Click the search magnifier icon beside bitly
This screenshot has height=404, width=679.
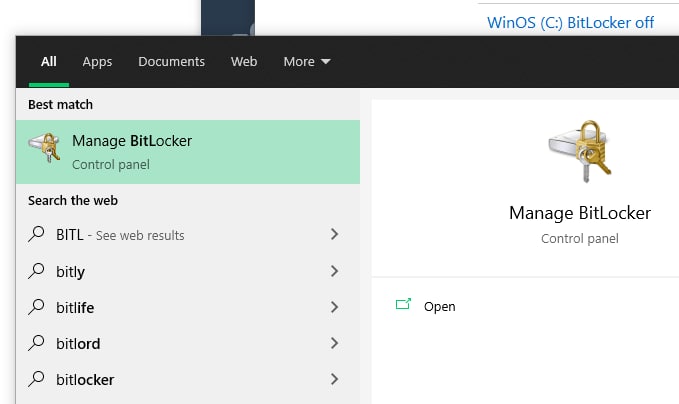click(x=36, y=271)
